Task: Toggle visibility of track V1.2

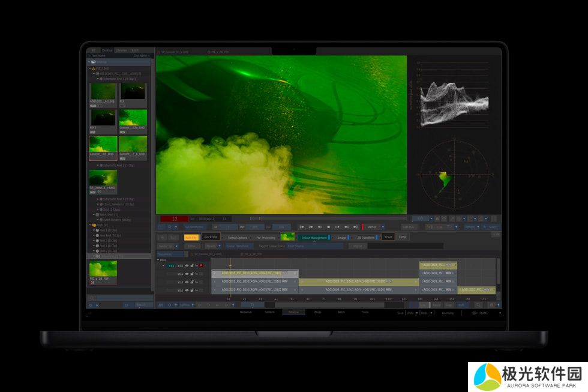Action: pyautogui.click(x=187, y=290)
